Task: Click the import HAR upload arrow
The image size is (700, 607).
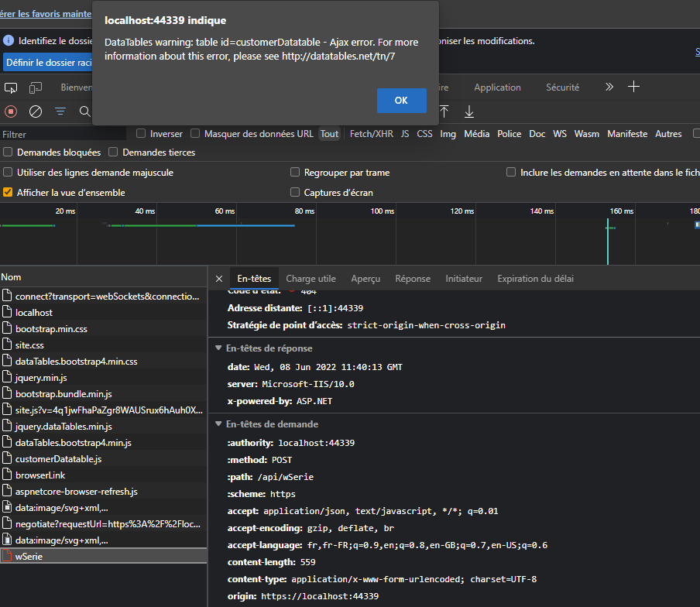Action: 444,111
